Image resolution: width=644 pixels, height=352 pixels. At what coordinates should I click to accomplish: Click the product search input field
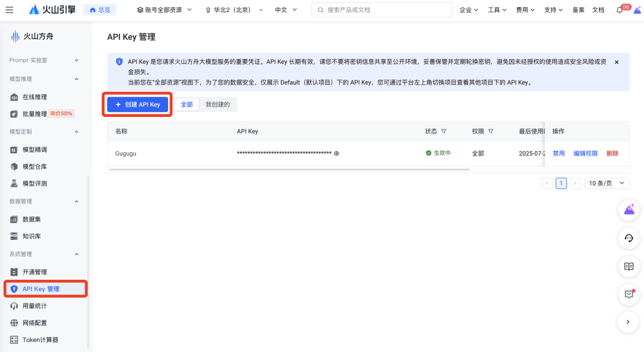(x=382, y=10)
